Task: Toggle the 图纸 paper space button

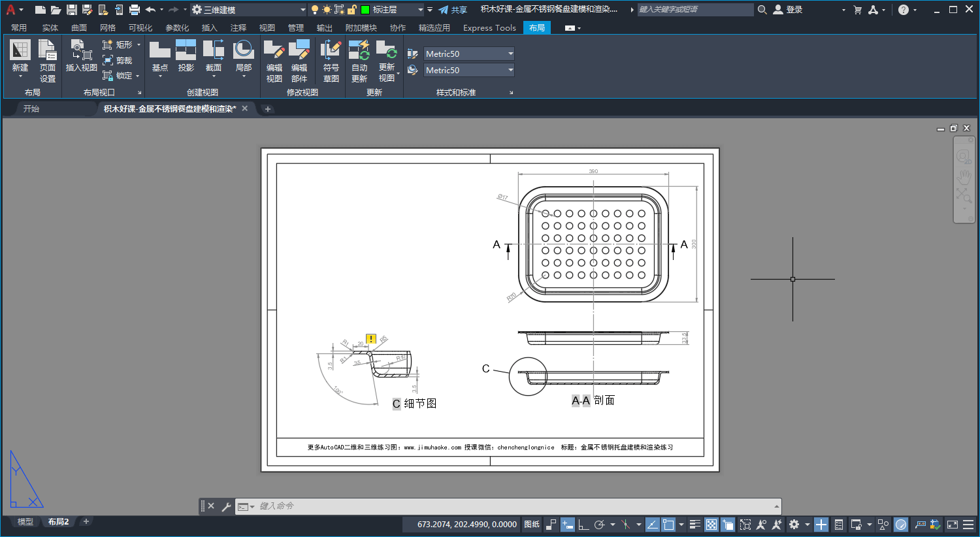Action: point(532,525)
